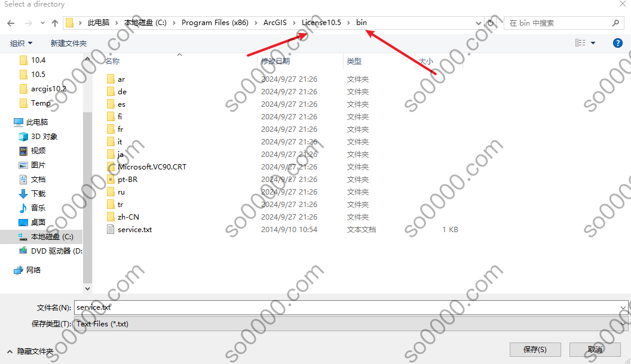Image resolution: width=631 pixels, height=364 pixels.
Task: Select Microsoft.VC90.CRT folder icon
Action: pos(111,166)
